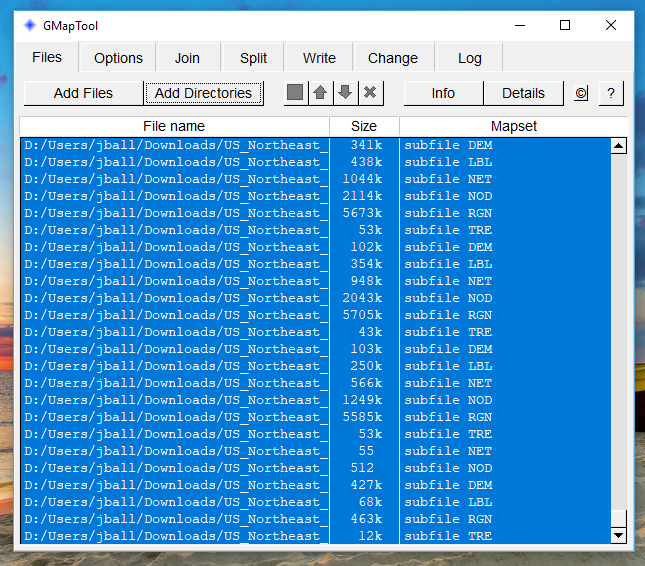Select the row with size 427k
Viewport: 645px width, 566px height.
pos(316,485)
